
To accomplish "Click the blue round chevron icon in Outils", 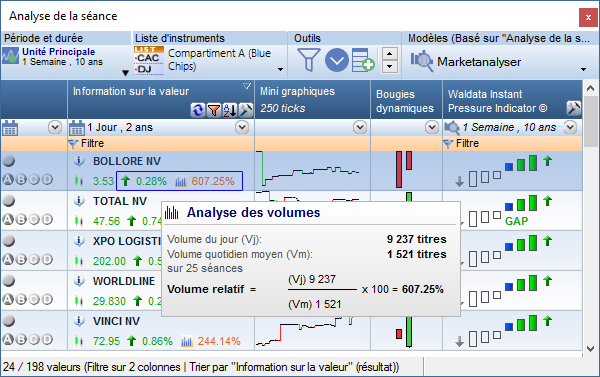I will pyautogui.click(x=337, y=60).
